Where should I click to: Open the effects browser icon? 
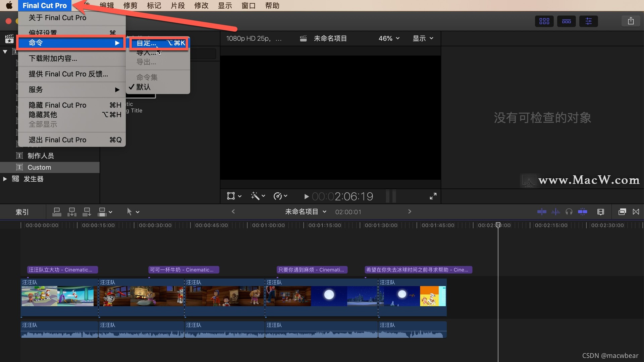622,212
